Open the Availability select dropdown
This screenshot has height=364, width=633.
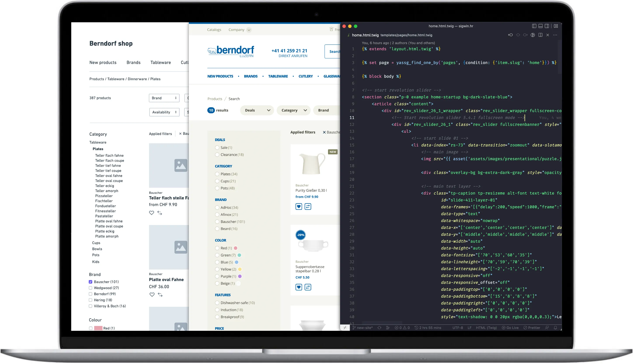(164, 112)
